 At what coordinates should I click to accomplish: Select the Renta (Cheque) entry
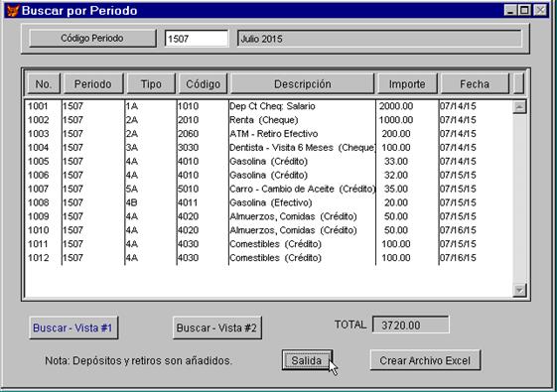264,120
